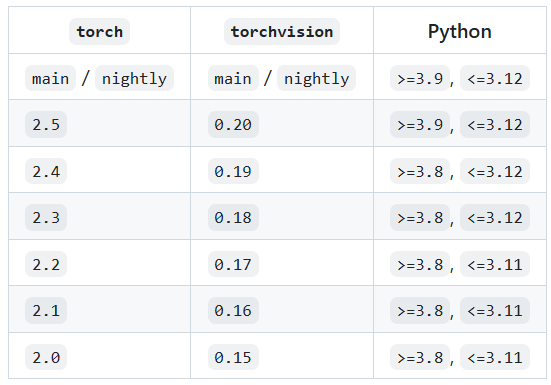Viewport: 551px width, 385px height.
Task: Click the torch column header
Action: (x=99, y=32)
